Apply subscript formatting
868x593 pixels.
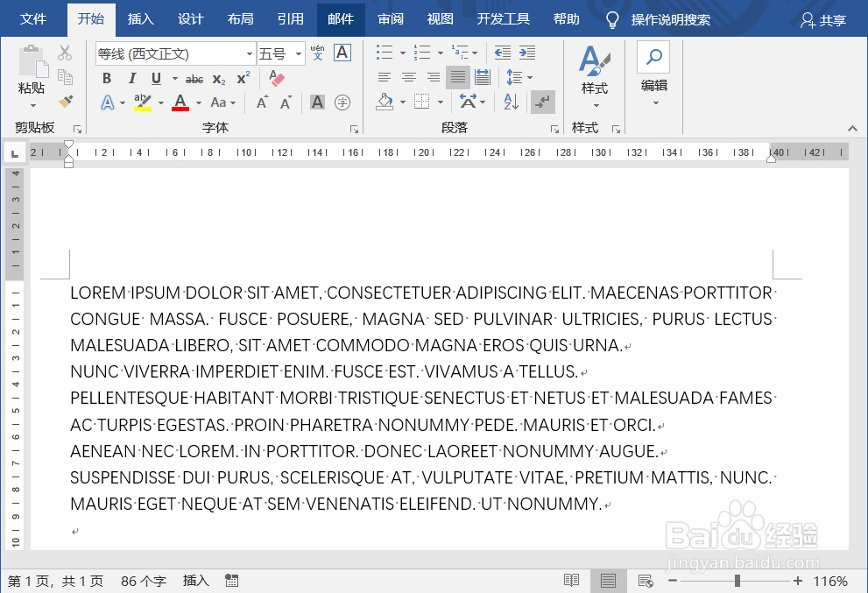219,79
